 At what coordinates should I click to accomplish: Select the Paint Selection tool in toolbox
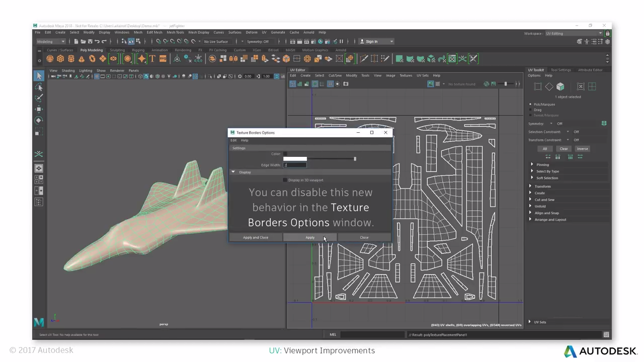tap(39, 98)
